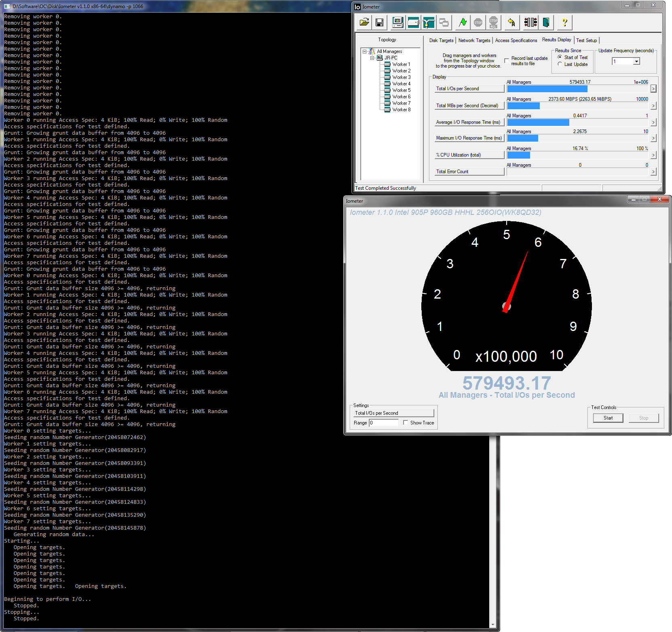Click the grey STOP test icon
Screen dimensions: 672x632
click(478, 22)
